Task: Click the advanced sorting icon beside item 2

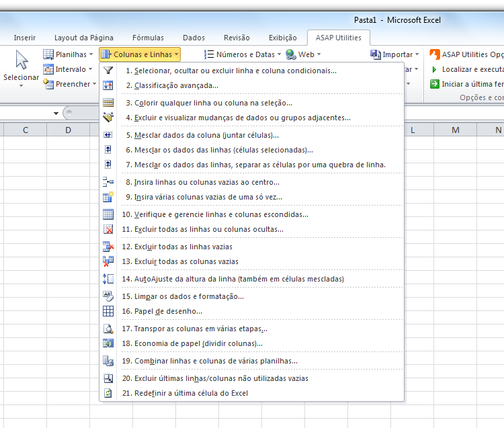Action: click(108, 85)
